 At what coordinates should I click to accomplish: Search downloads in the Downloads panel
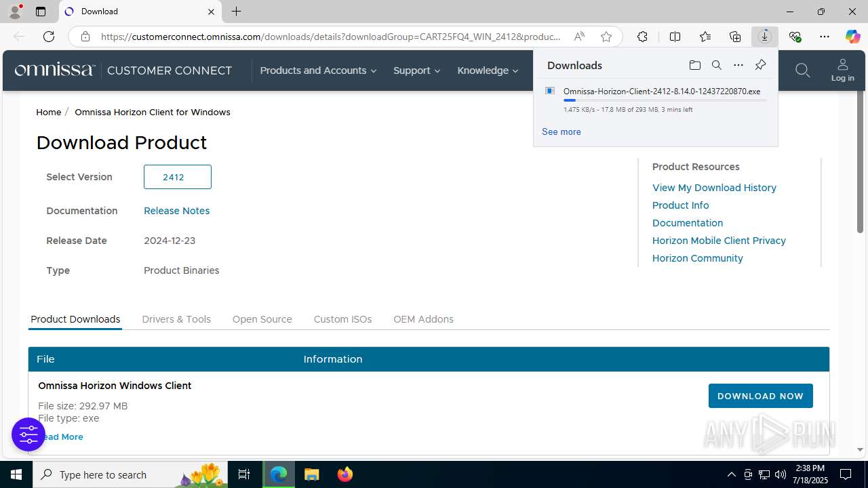(716, 65)
